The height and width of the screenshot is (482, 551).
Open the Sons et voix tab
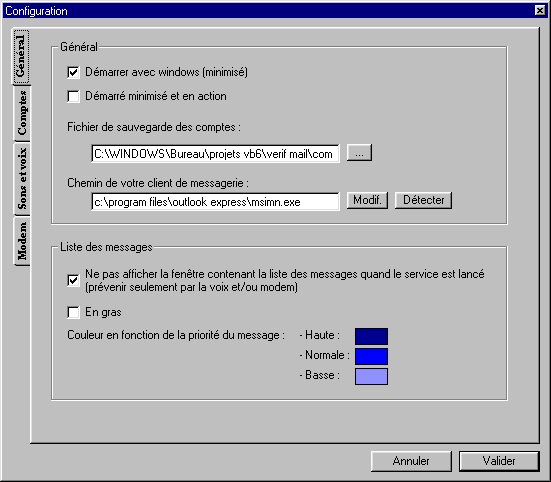21,178
